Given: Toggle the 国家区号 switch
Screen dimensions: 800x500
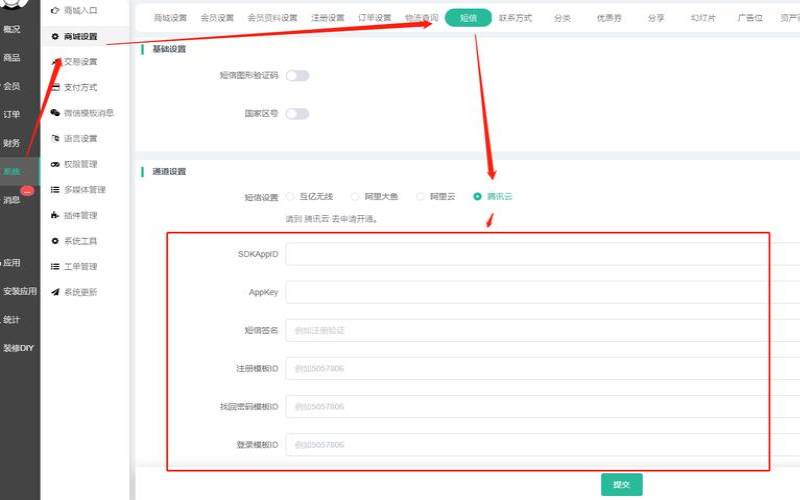Looking at the screenshot, I should point(297,114).
